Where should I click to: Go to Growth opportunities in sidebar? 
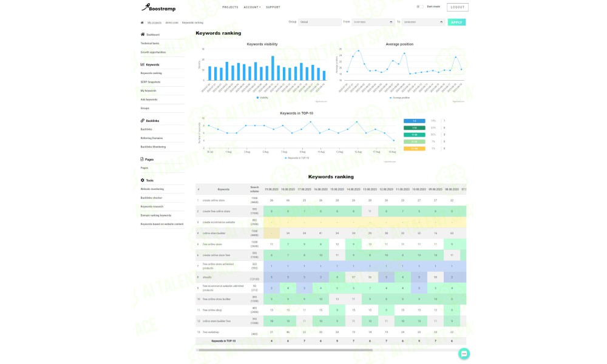(154, 52)
